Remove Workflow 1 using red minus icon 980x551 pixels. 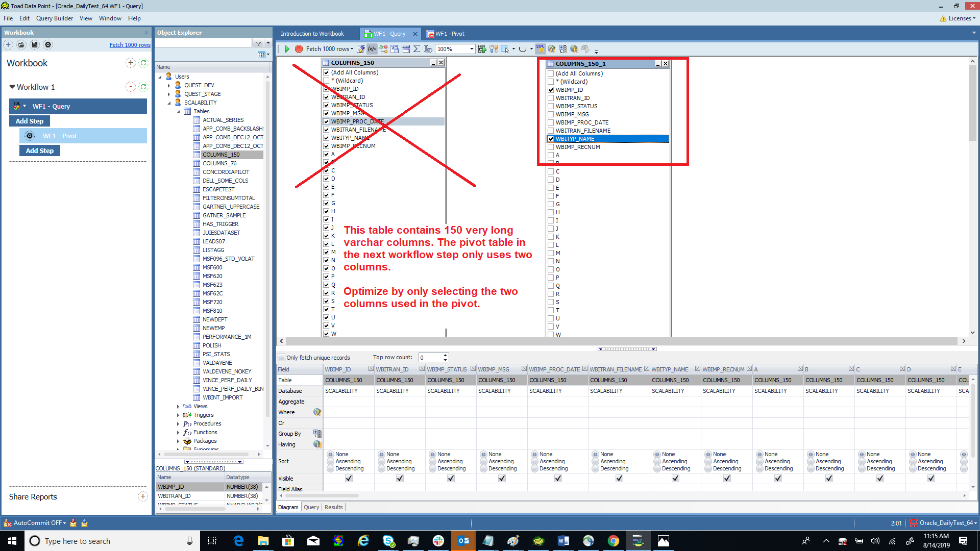[131, 87]
